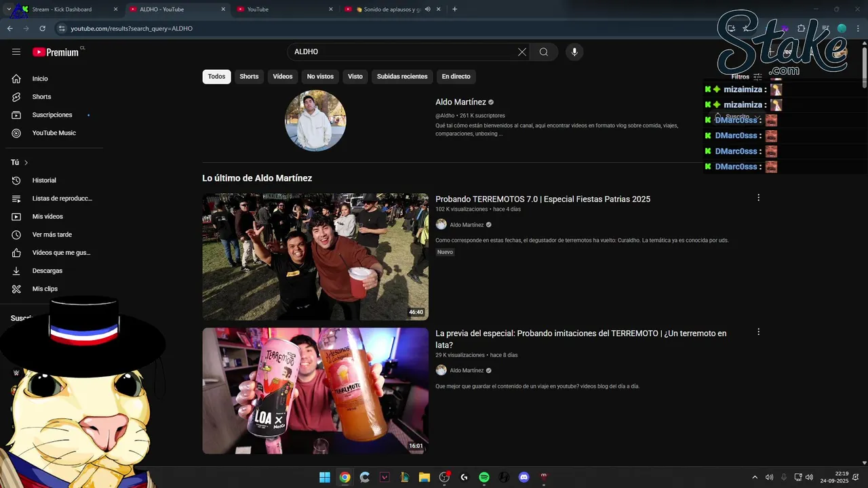The height and width of the screenshot is (488, 868).
Task: Open options menu for Probando TERREMOTOS 7.0 video
Action: point(758,198)
